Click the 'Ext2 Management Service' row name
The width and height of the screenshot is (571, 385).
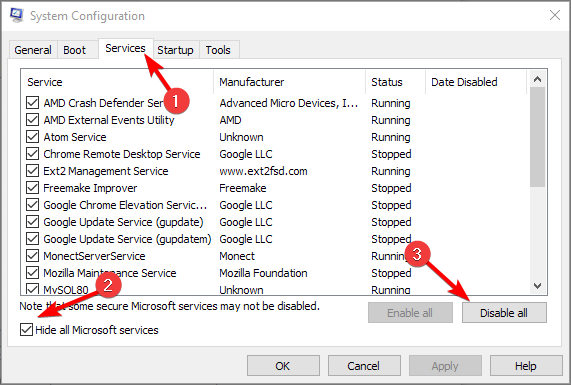pos(106,171)
